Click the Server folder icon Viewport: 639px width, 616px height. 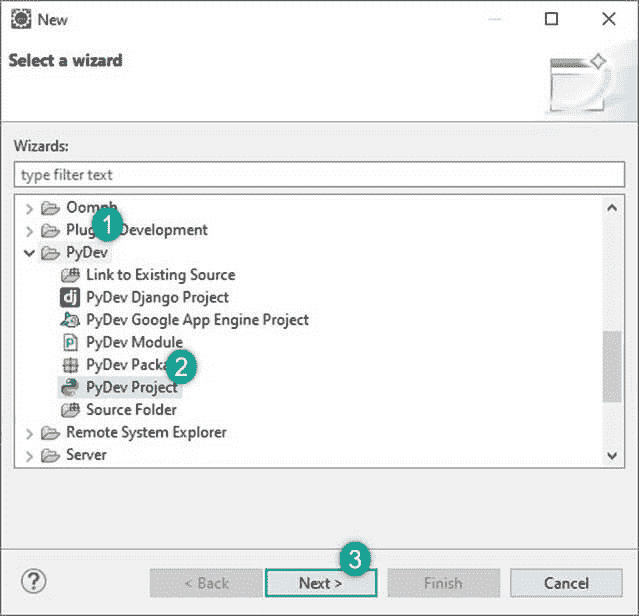coord(51,455)
